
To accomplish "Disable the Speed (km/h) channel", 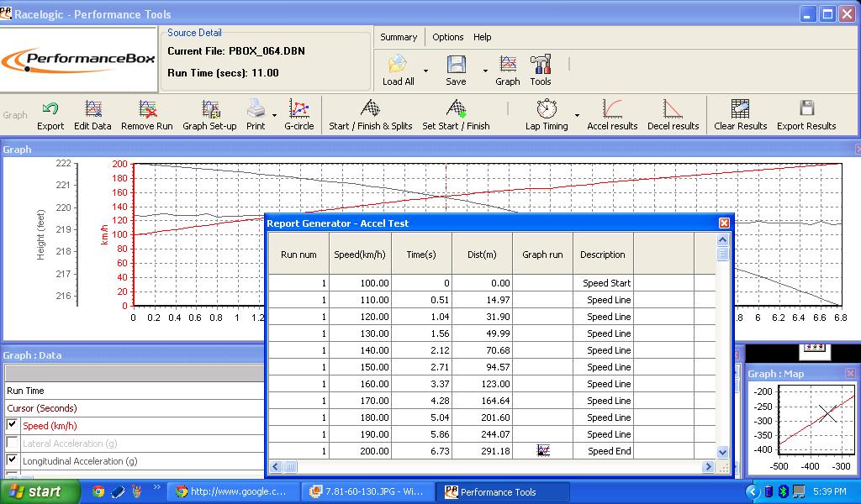I will [x=10, y=426].
